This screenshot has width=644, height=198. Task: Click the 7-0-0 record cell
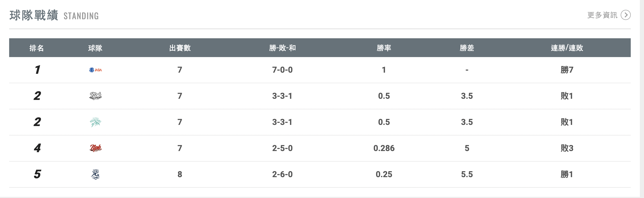click(x=282, y=70)
